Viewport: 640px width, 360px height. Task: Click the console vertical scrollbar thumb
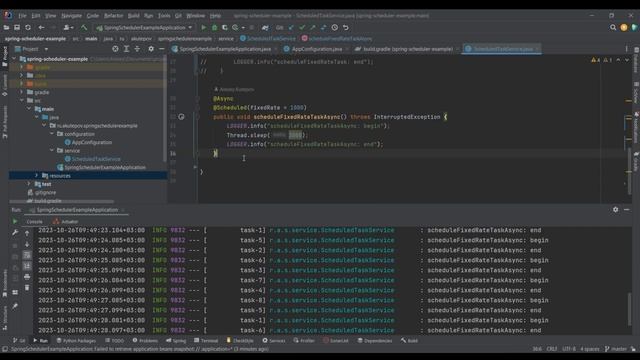point(629,308)
